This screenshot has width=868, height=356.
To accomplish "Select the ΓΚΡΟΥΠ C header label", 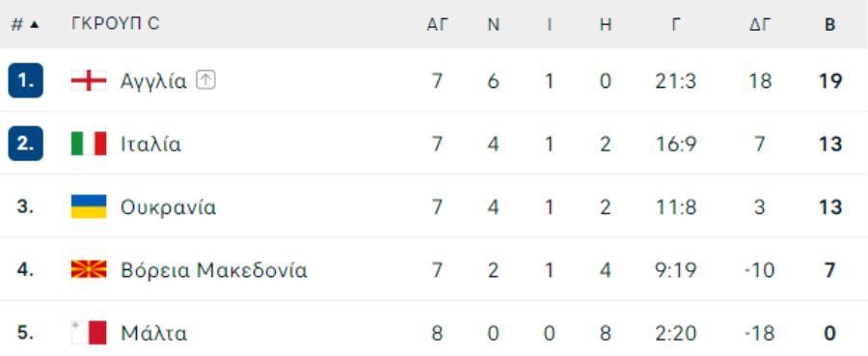I will (115, 24).
